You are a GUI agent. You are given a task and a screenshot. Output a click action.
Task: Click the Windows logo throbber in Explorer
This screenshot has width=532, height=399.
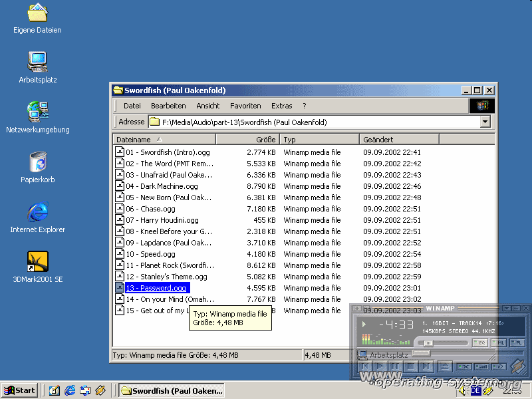coord(481,106)
